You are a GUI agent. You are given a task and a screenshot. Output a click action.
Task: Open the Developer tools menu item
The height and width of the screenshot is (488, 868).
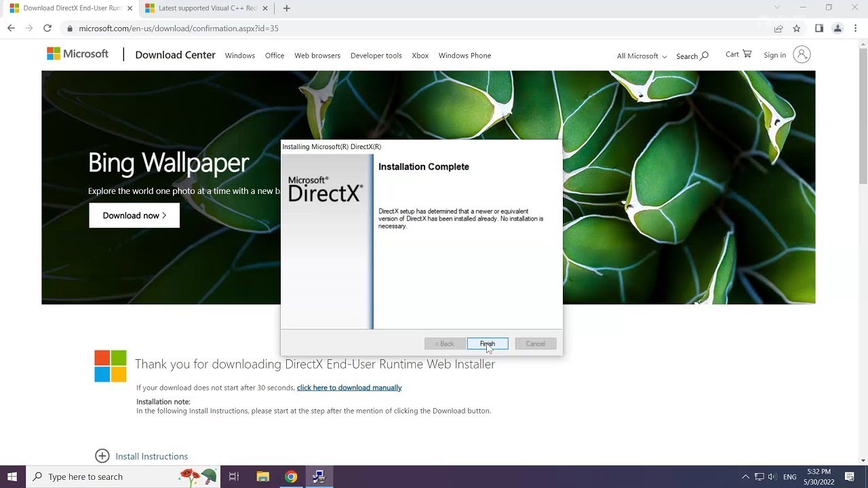(x=376, y=56)
